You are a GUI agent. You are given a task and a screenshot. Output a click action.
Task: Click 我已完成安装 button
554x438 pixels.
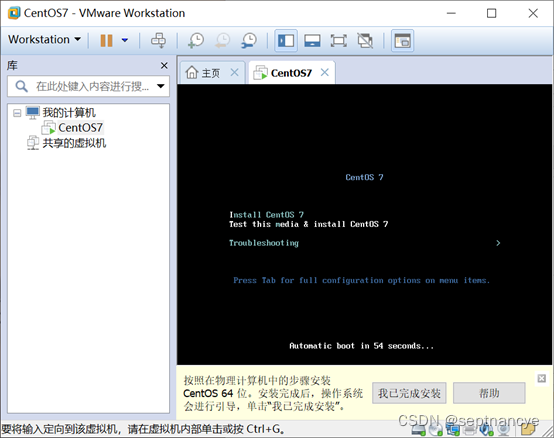[x=409, y=393]
